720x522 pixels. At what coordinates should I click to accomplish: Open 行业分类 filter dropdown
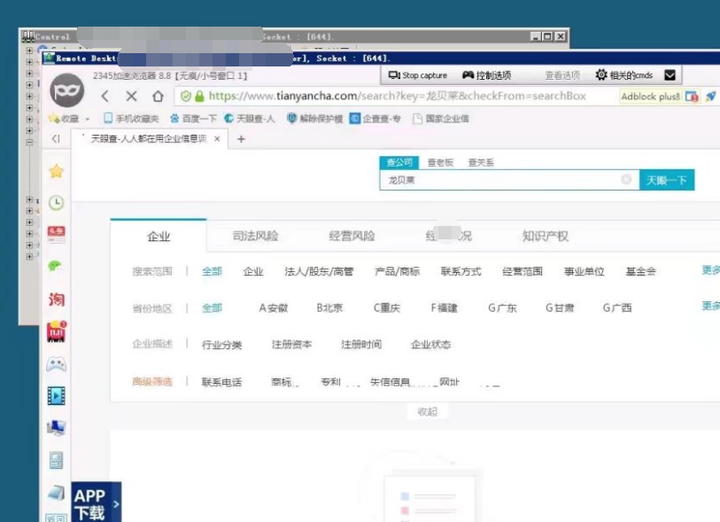(222, 344)
